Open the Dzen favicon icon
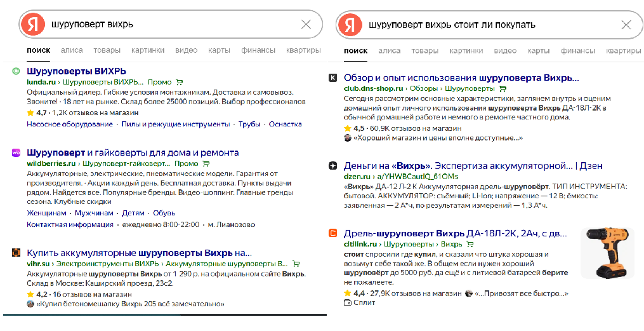 point(333,166)
